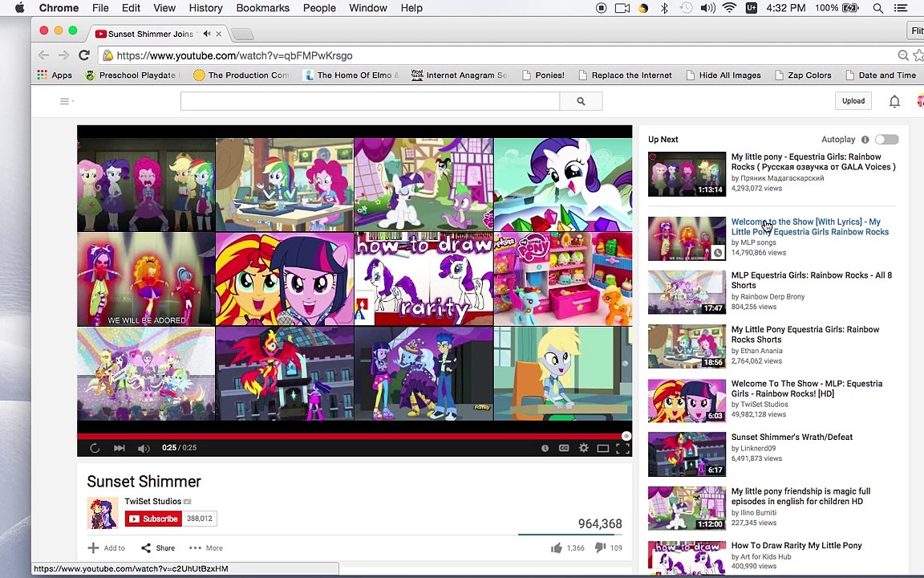This screenshot has width=924, height=578.
Task: Run Hide All Images bookmarklet
Action: tap(723, 75)
